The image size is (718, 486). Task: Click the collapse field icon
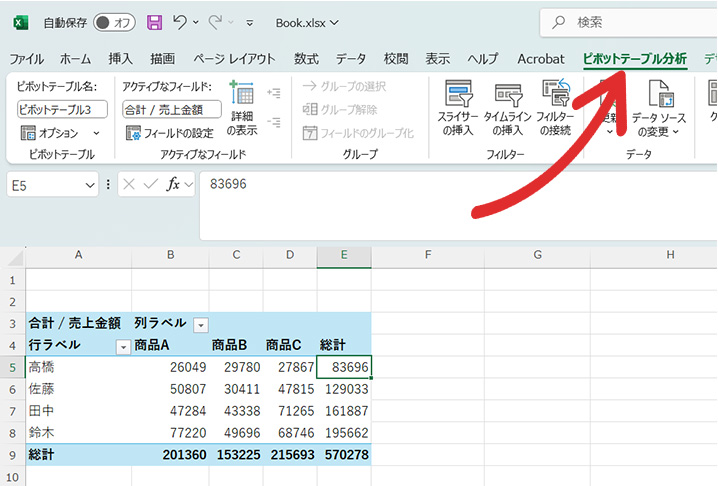point(274,122)
